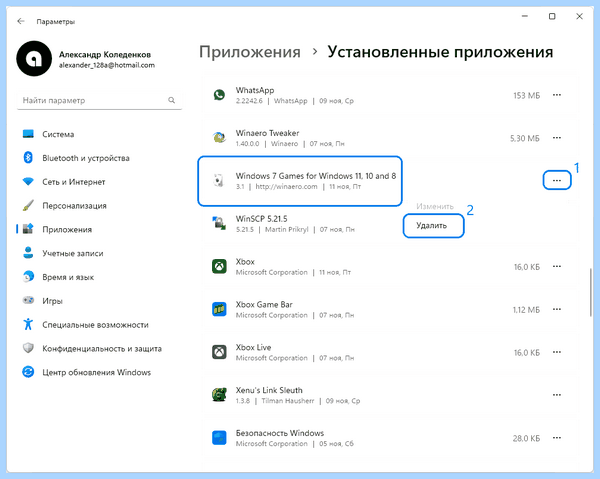Open Центр обновления Windows section
This screenshot has height=479, width=600.
98,372
